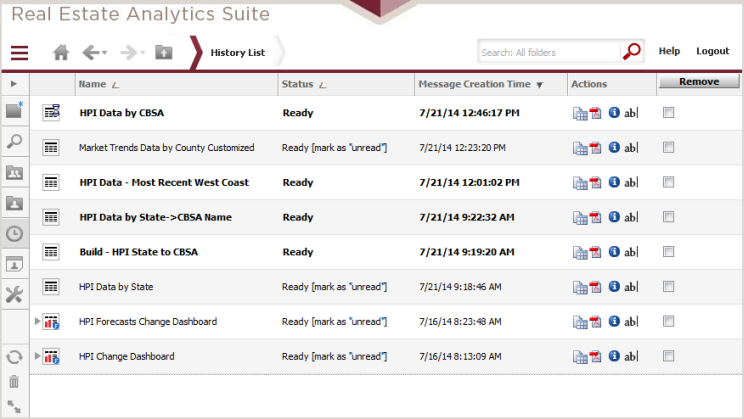Rename the HPI Change Dashboard message
744x419 pixels.
point(631,356)
